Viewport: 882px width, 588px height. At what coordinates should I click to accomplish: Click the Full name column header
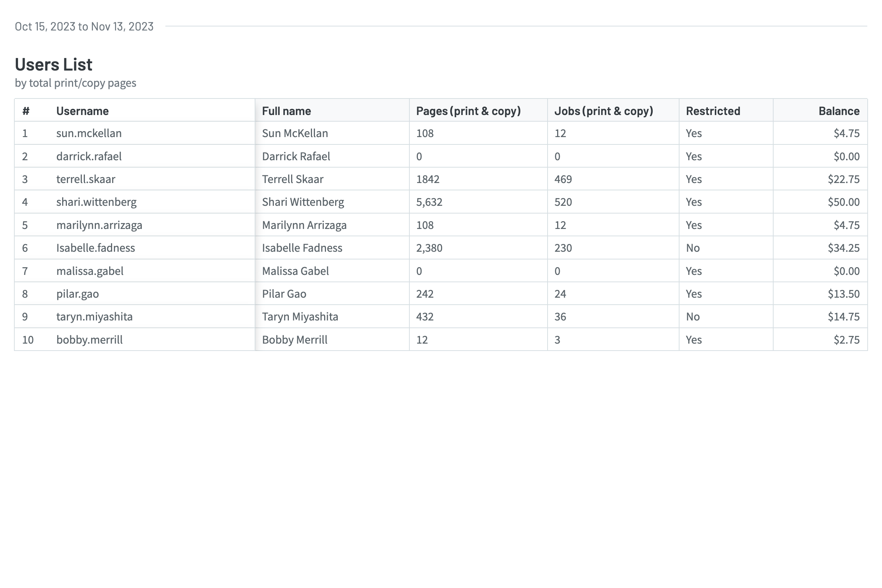(x=286, y=111)
